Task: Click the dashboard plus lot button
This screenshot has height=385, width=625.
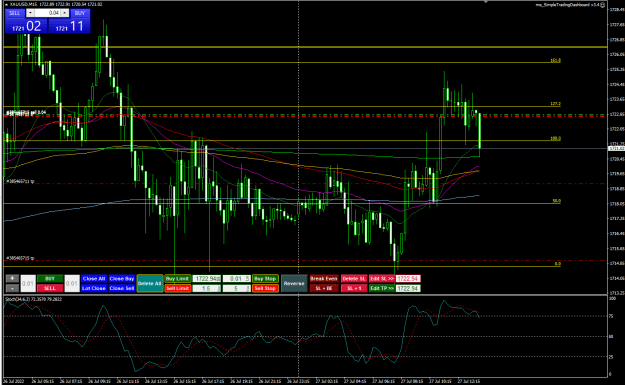Action: [12, 279]
